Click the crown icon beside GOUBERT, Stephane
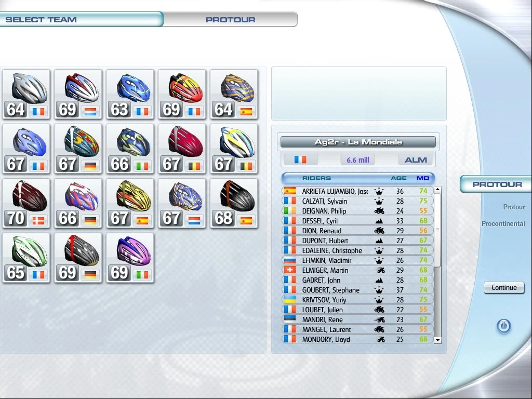Image resolution: width=532 pixels, height=399 pixels. 379,290
